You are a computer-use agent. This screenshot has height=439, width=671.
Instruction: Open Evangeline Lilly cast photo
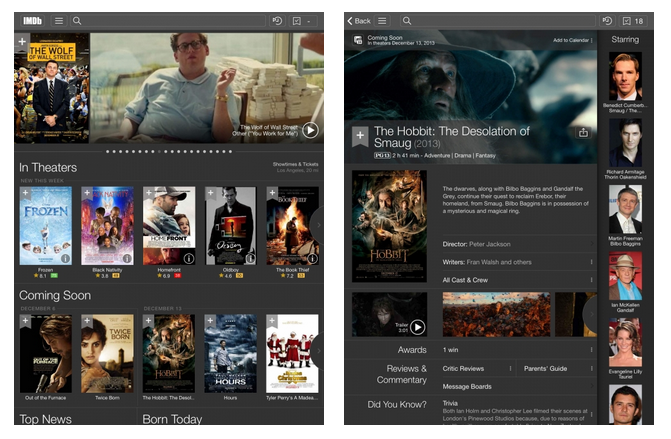625,342
